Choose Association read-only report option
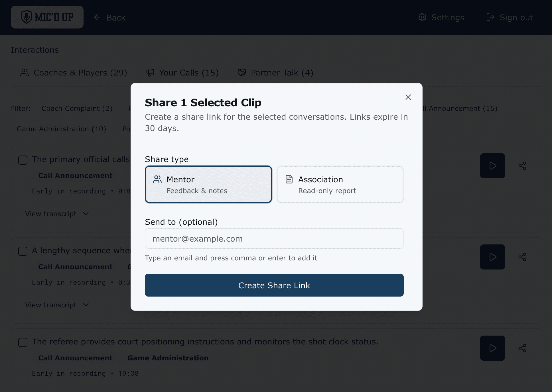 [x=340, y=184]
